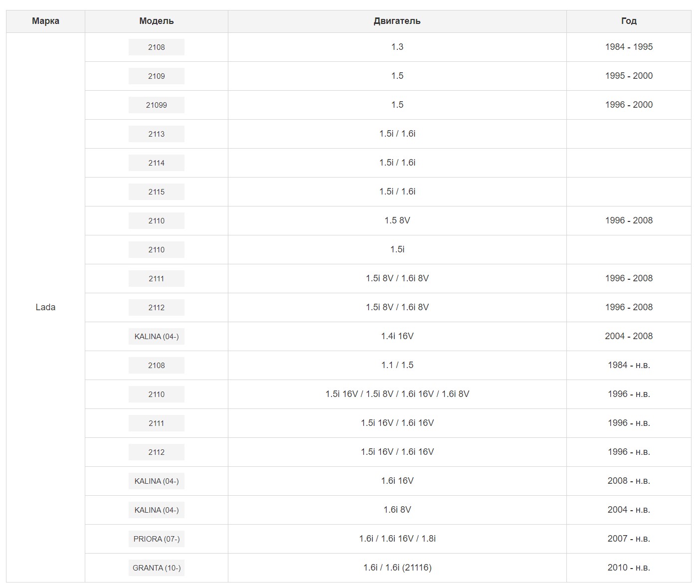This screenshot has height=588, width=700.
Task: Select the 2115 model tag
Action: (156, 192)
